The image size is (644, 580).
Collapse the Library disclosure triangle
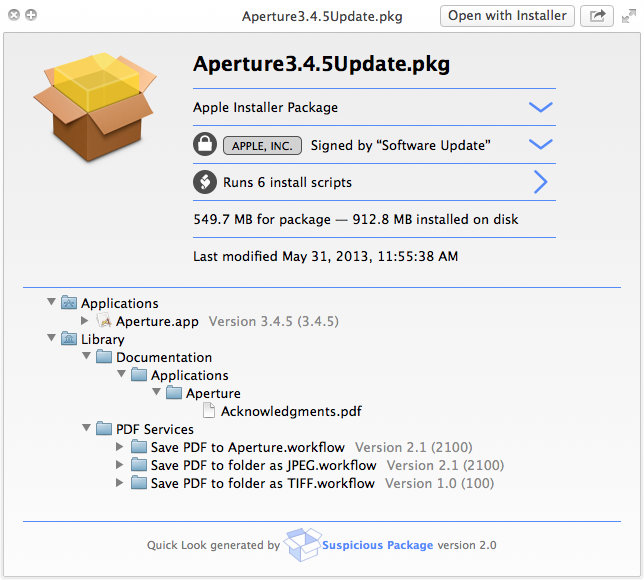51,338
